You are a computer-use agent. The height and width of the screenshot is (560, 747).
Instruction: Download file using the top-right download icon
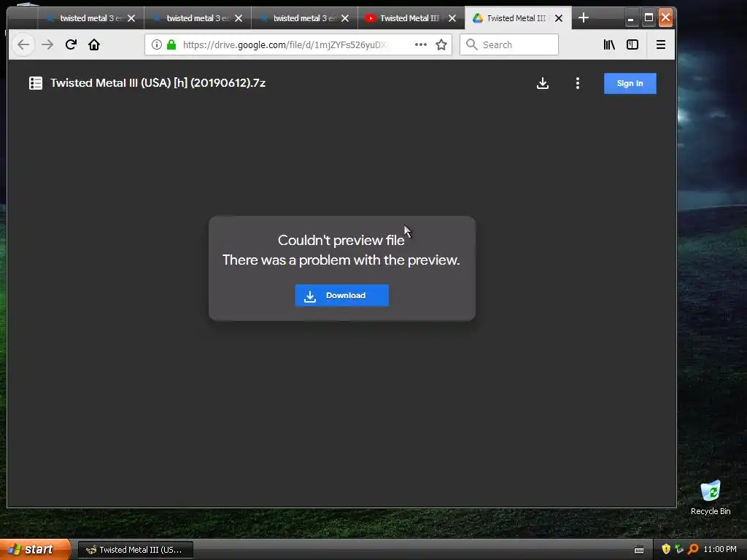543,83
